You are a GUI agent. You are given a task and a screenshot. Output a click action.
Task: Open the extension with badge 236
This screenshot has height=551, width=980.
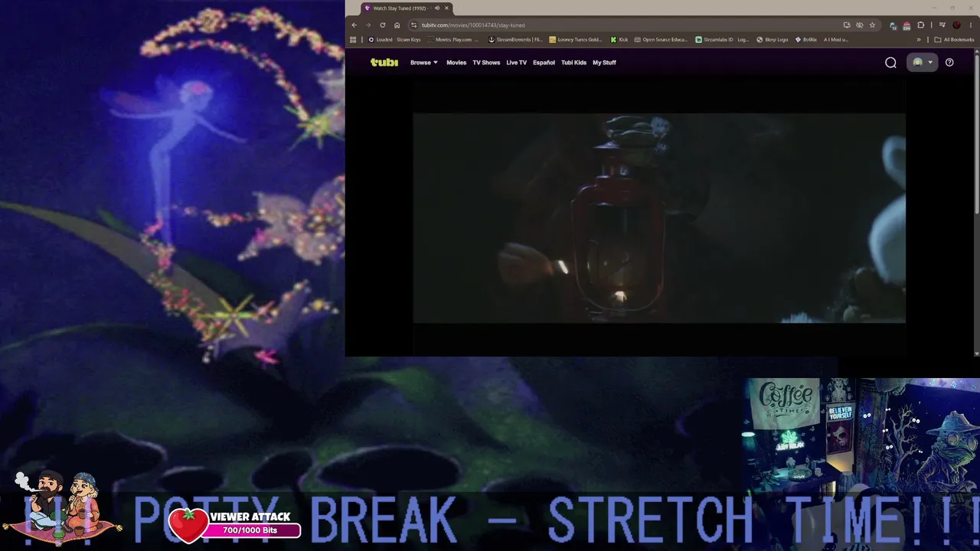click(x=906, y=25)
